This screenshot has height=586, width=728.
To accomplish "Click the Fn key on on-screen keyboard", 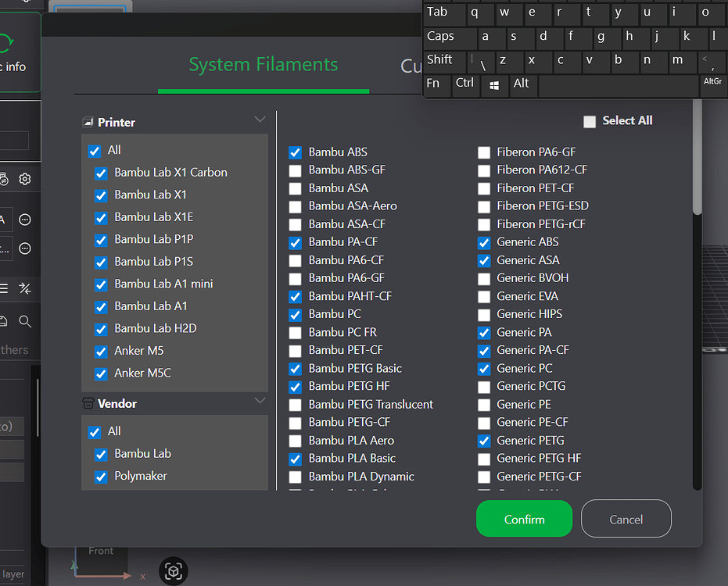I will tap(437, 85).
